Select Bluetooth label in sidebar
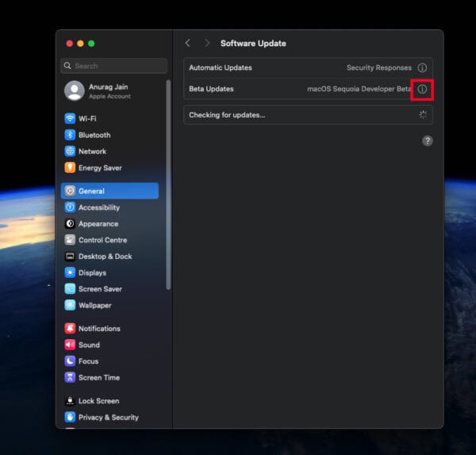Screen dimensions: 476x455 (x=94, y=135)
